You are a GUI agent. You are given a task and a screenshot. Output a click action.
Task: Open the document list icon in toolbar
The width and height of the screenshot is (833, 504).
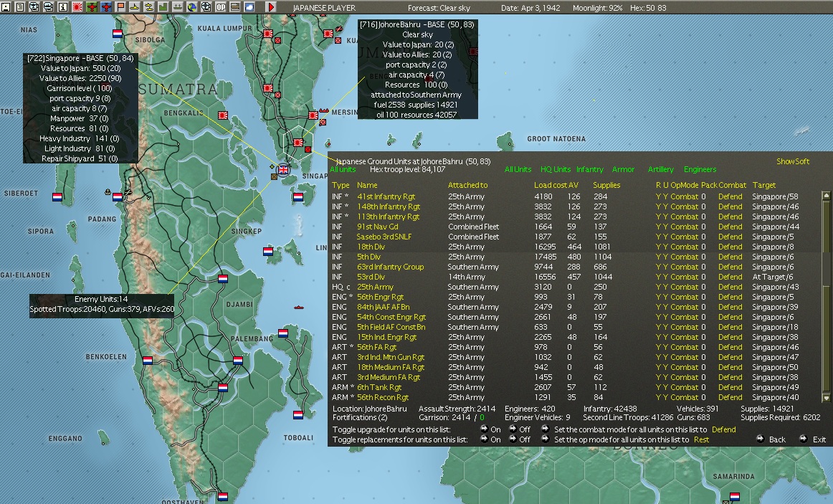[x=20, y=7]
